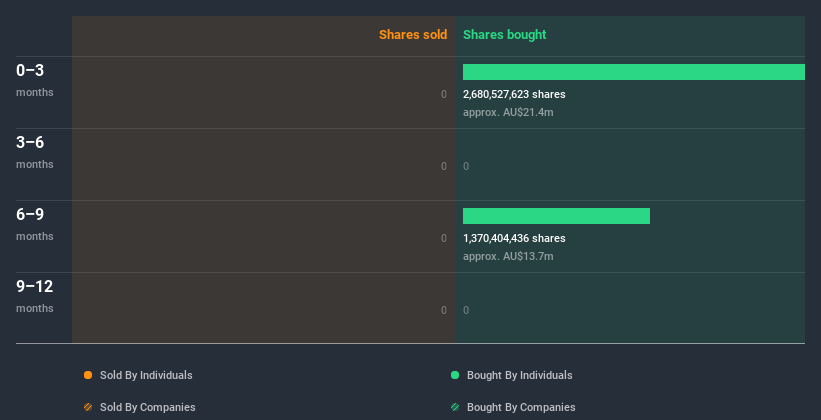Click the 3–6 months row label
This screenshot has height=420, width=821.
tap(35, 152)
